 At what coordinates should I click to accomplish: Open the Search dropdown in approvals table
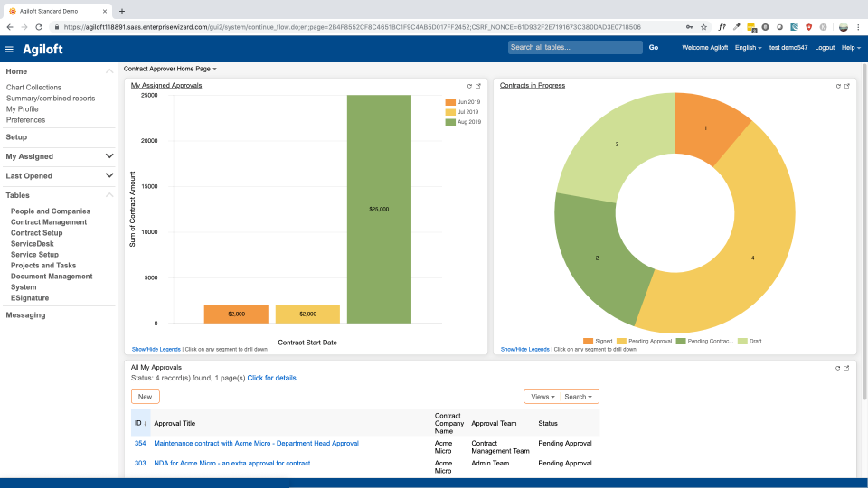tap(578, 397)
